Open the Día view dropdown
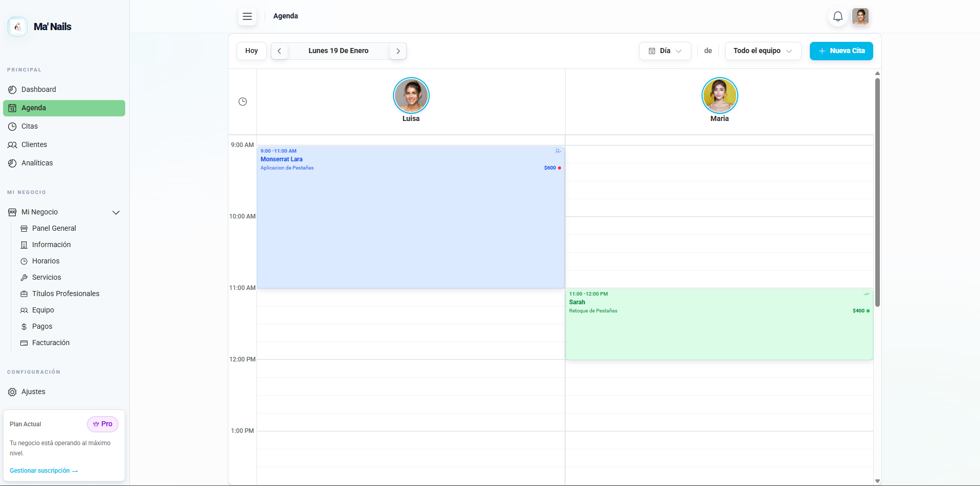Screen dimensions: 980x486 (665, 51)
